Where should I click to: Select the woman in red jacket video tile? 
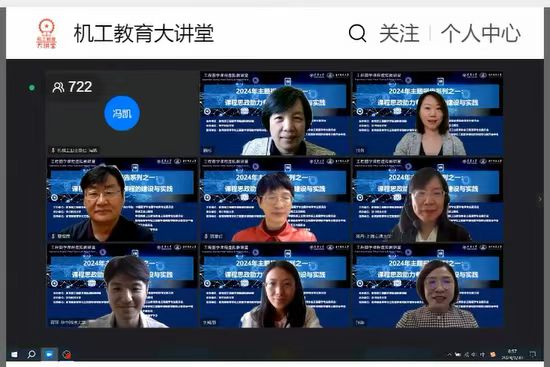tap(275, 200)
